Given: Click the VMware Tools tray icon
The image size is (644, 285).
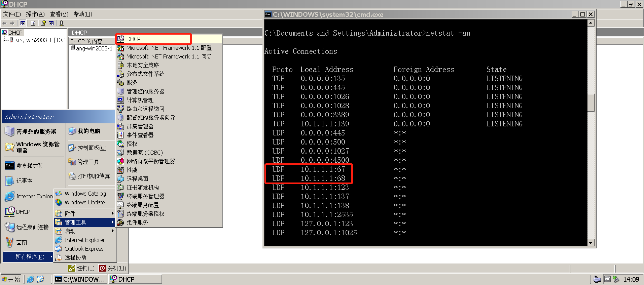Looking at the screenshot, I should click(607, 279).
